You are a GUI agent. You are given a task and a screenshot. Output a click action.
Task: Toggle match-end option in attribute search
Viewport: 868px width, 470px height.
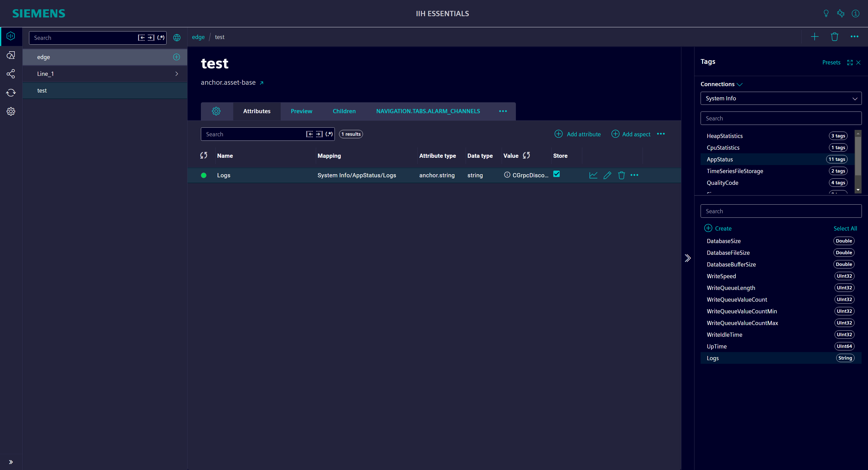319,134
